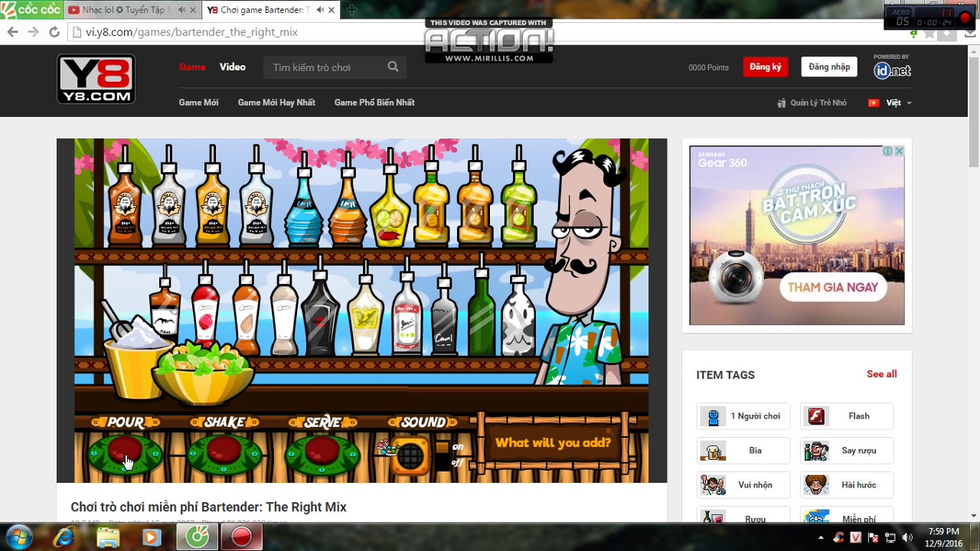Flip the sound on/off switch
Image resolution: width=980 pixels, height=551 pixels.
[443, 455]
